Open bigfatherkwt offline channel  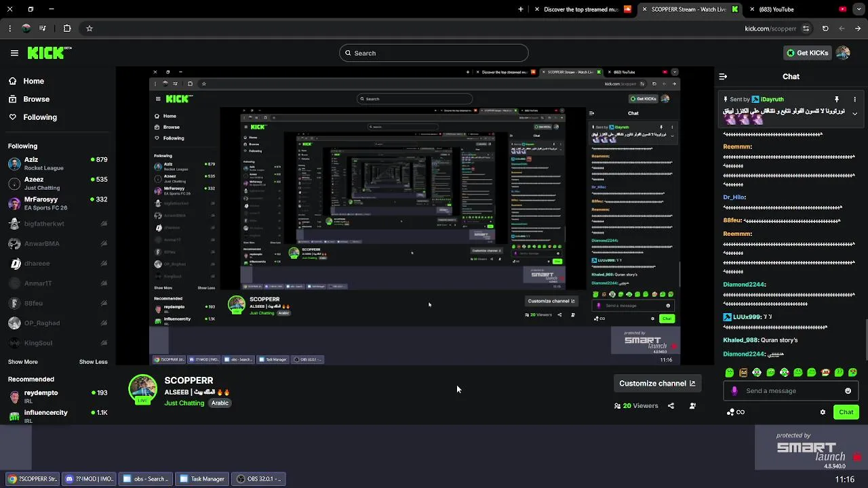click(58, 224)
